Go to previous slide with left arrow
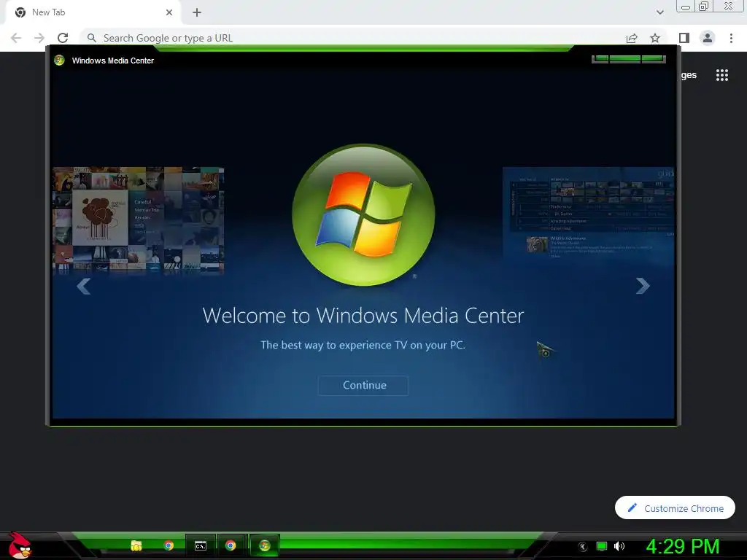This screenshot has height=560, width=747. [x=83, y=286]
